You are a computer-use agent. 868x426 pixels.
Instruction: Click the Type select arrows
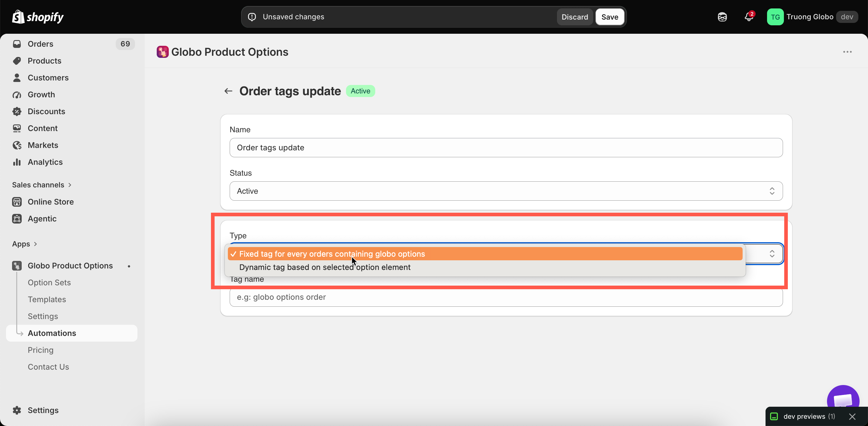772,254
